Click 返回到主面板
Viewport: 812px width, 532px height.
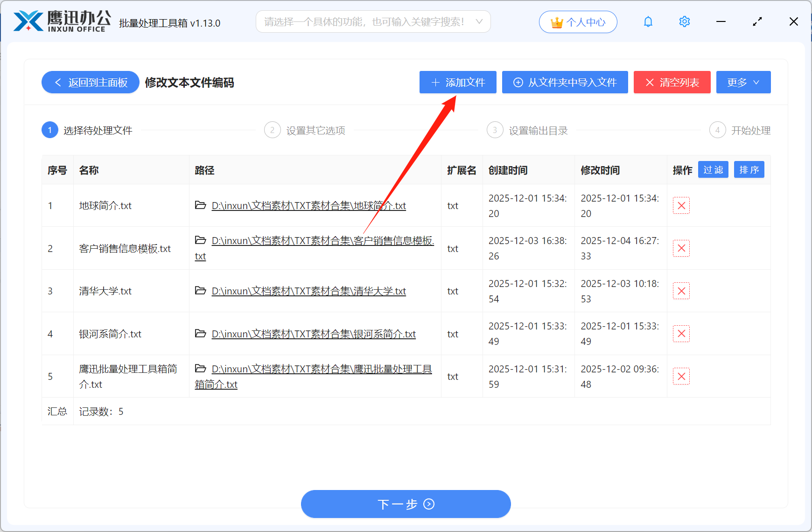(90, 82)
